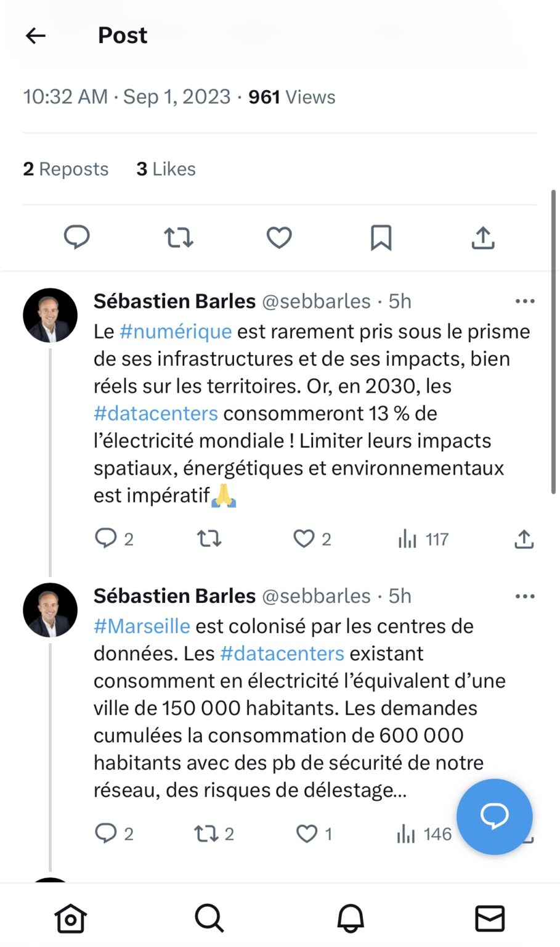This screenshot has height=947, width=560.
Task: Reply to the post using the speech bubble icon
Action: 76,237
